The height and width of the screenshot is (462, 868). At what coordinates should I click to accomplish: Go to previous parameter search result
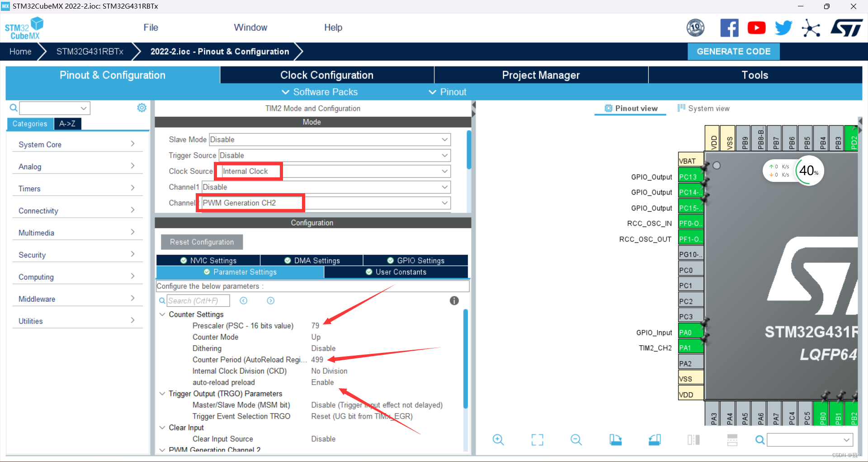pos(243,300)
